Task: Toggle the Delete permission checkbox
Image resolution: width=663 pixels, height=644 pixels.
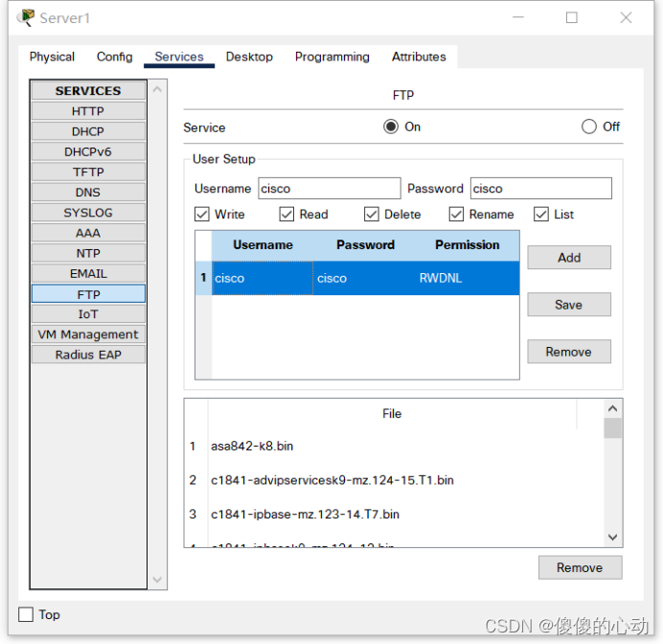Action: pyautogui.click(x=371, y=215)
